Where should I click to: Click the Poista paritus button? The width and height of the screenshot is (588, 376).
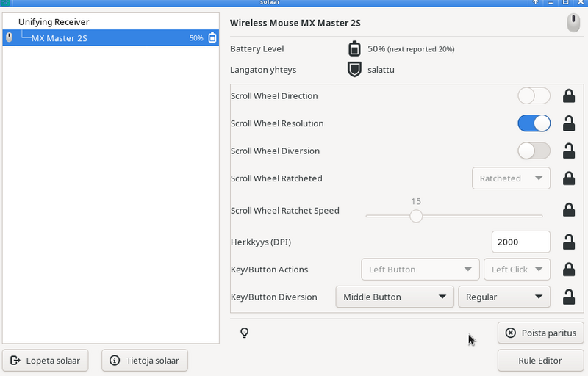pyautogui.click(x=540, y=333)
